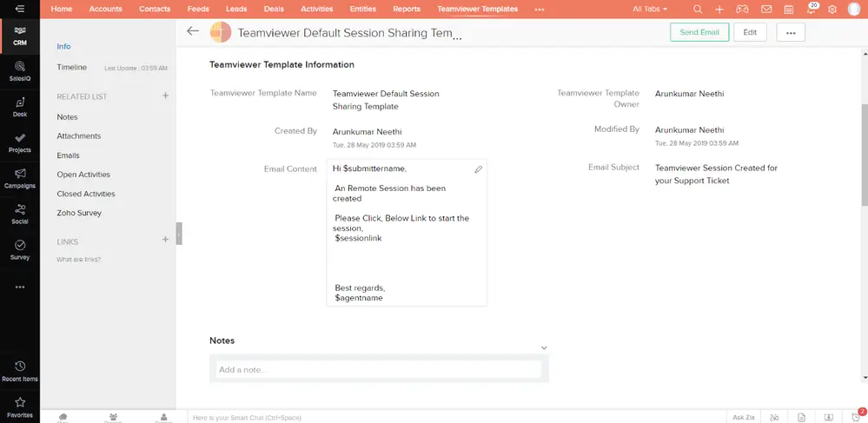Image resolution: width=868 pixels, height=423 pixels.
Task: Jump to Notes related list
Action: [x=67, y=116]
